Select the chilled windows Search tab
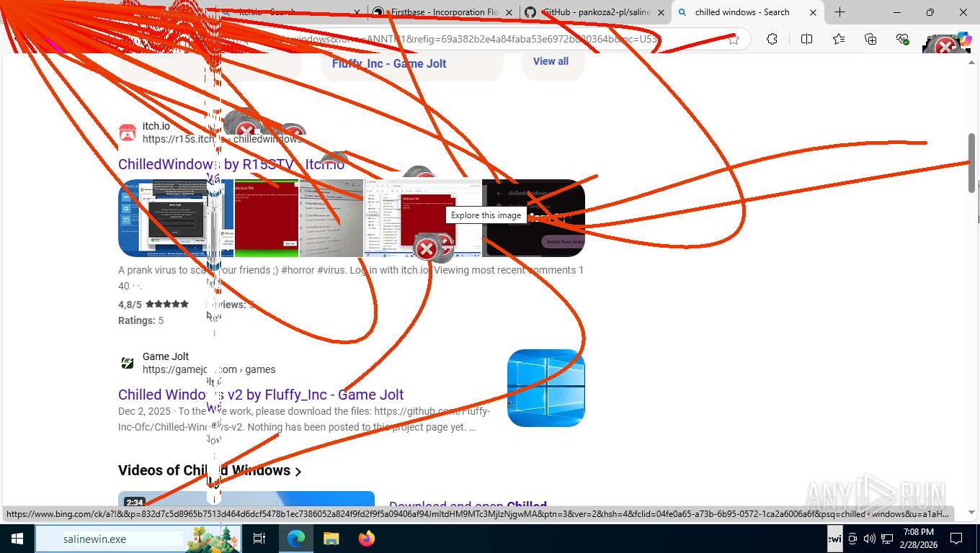The width and height of the screenshot is (980, 553). (742, 12)
